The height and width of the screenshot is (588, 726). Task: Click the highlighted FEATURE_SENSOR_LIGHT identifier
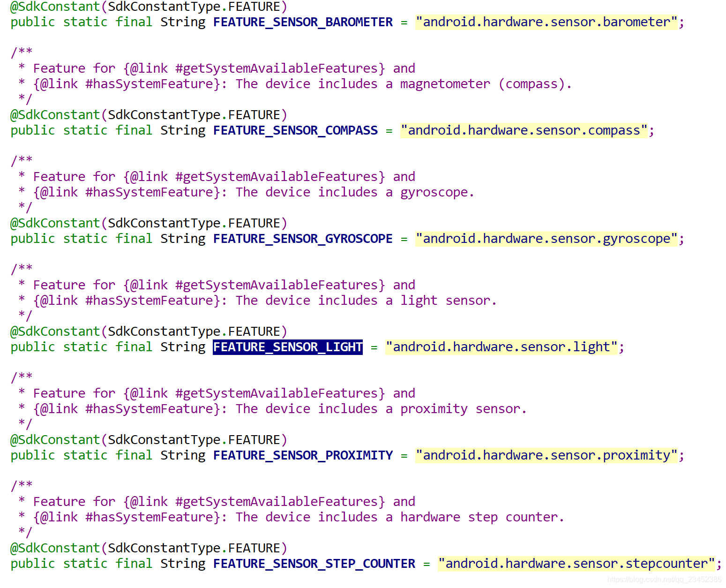pos(288,347)
